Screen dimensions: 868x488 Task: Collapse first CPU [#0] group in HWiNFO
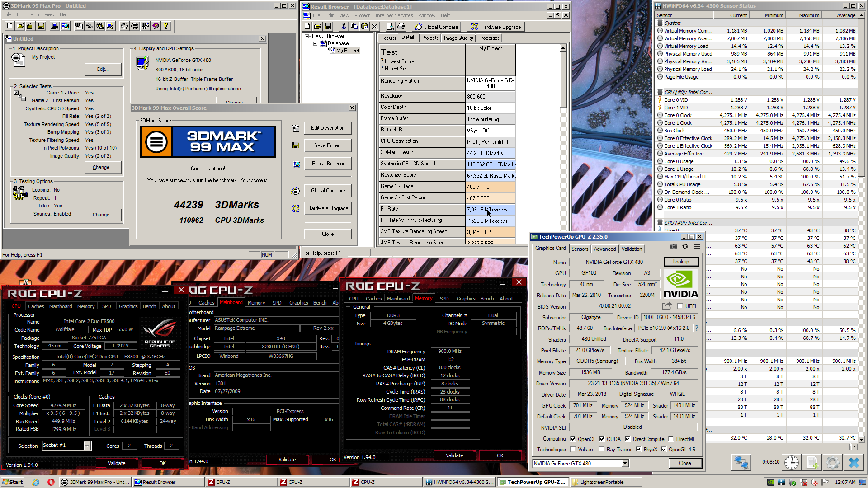tap(660, 92)
